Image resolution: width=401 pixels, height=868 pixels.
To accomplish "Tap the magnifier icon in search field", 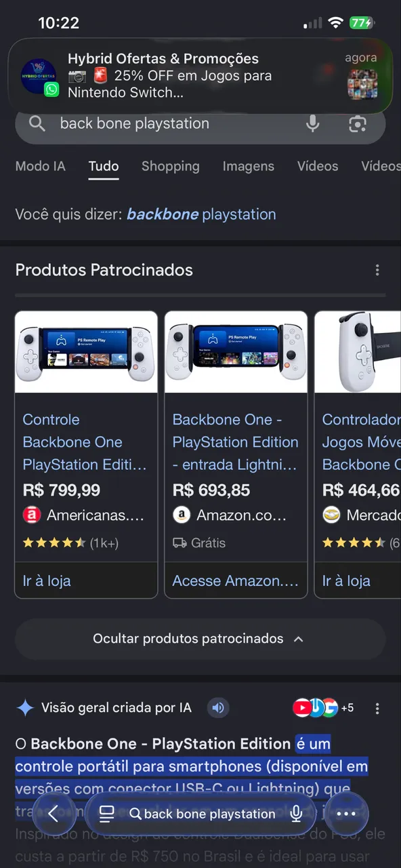I will (37, 123).
